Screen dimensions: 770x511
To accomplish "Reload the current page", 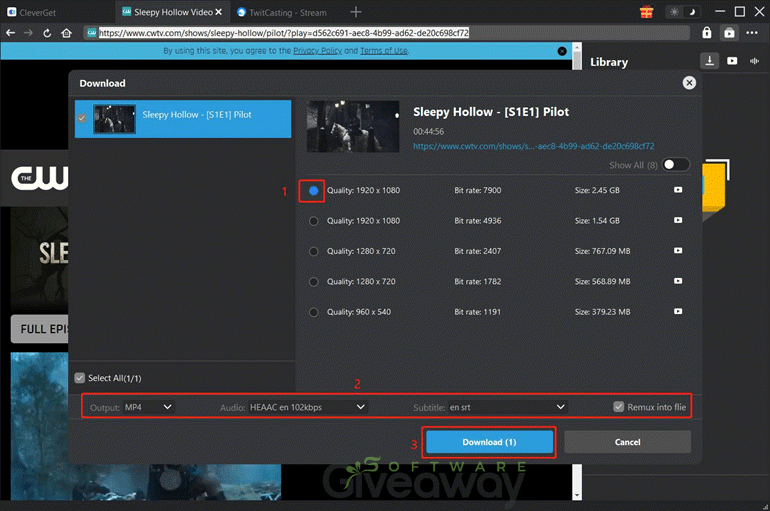I will pos(47,33).
